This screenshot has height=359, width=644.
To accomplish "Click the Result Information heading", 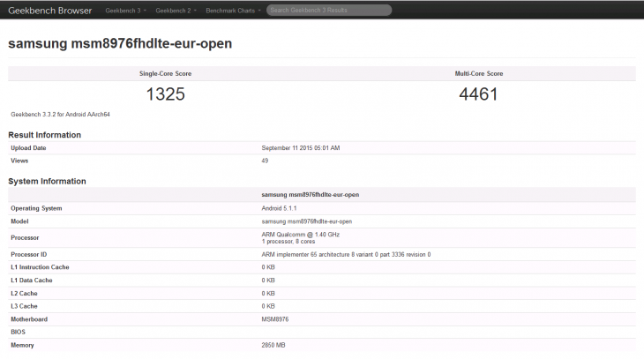I will click(44, 135).
